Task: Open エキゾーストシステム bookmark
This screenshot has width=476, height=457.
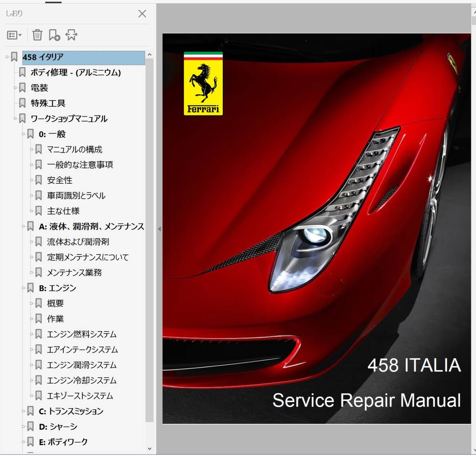Action: 80,396
